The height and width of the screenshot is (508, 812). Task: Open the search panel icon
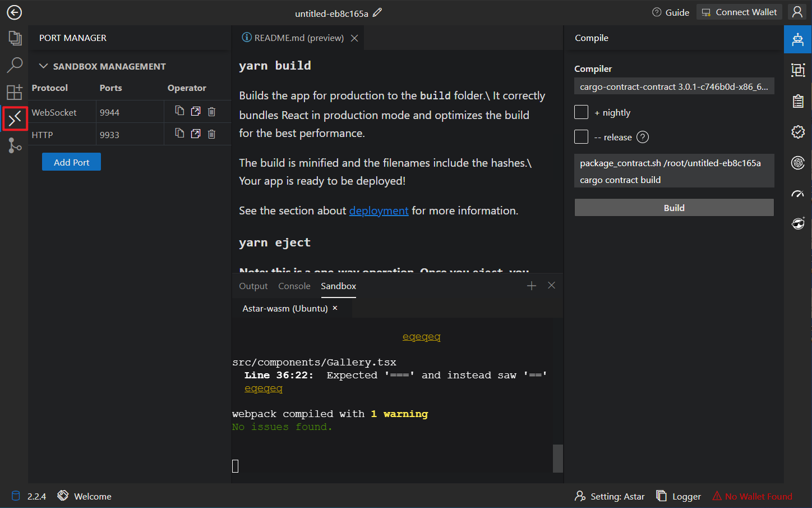tap(15, 65)
